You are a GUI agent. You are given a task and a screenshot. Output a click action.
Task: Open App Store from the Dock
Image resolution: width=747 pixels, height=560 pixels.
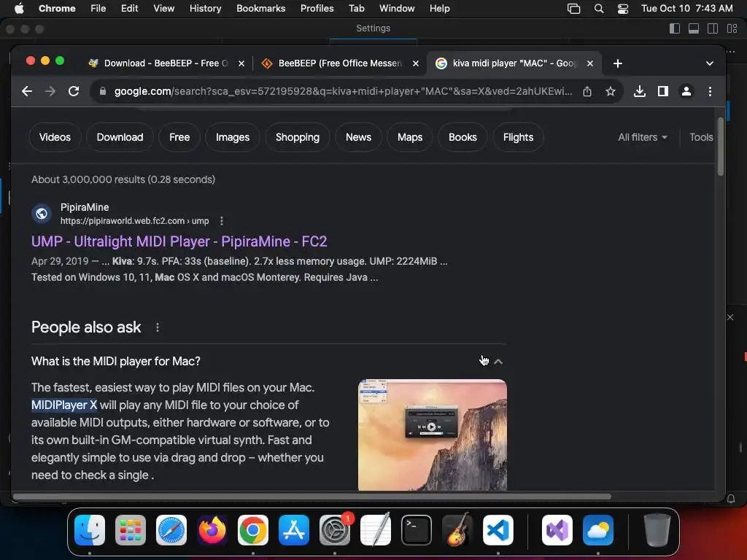[x=294, y=530]
